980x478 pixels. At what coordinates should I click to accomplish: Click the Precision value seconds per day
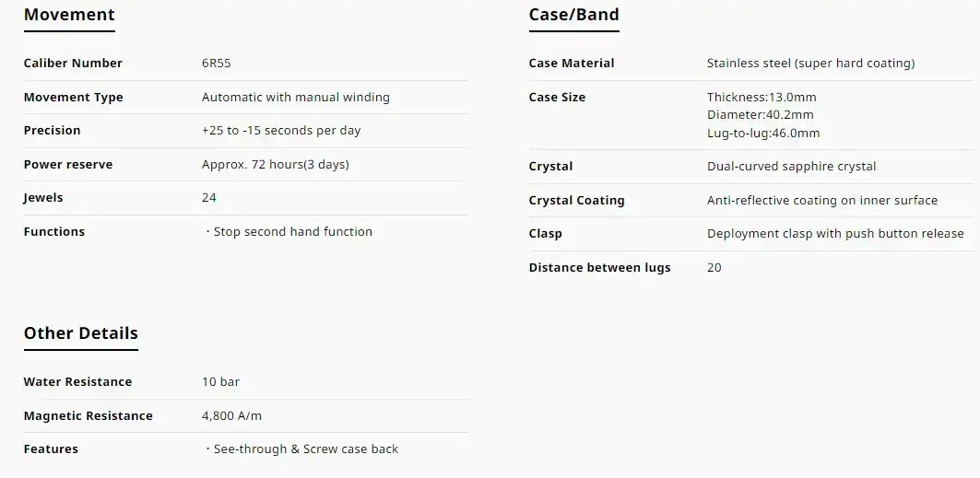click(281, 131)
